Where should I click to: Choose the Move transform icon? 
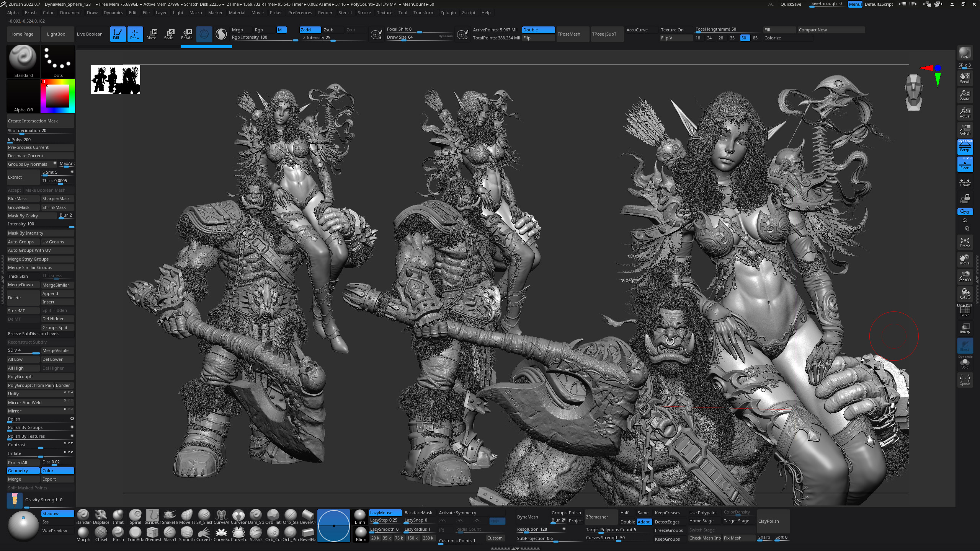(x=152, y=34)
